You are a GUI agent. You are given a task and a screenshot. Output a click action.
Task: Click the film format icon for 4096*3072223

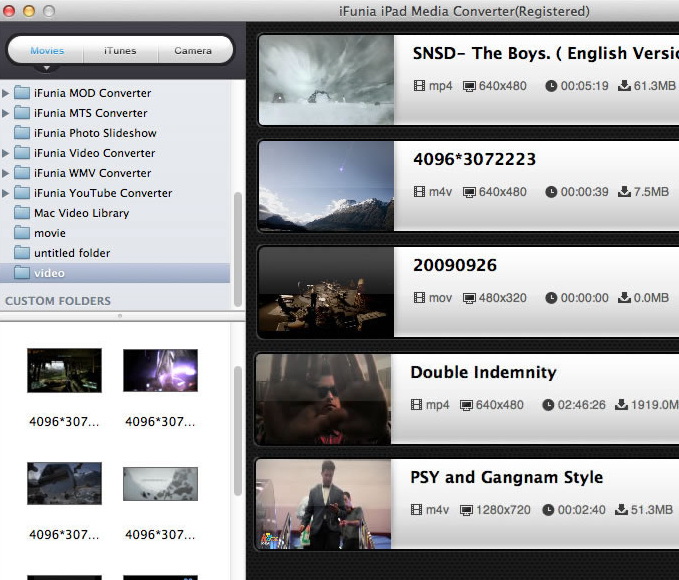point(419,191)
